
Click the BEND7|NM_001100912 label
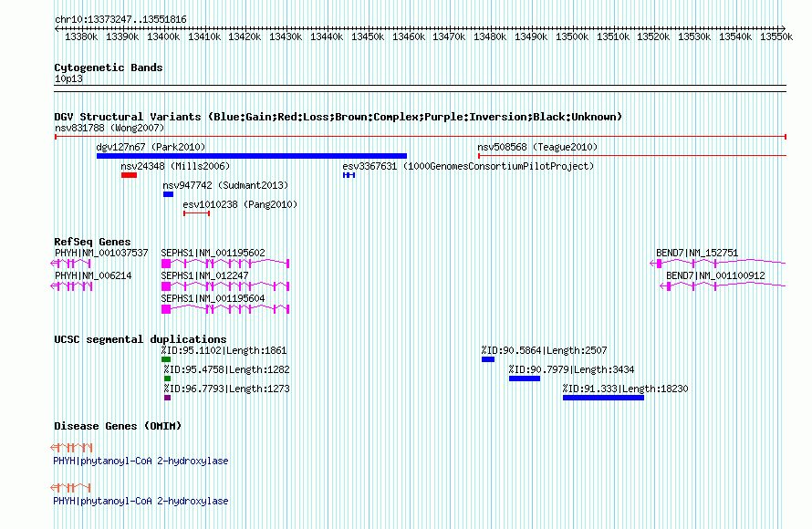point(715,275)
